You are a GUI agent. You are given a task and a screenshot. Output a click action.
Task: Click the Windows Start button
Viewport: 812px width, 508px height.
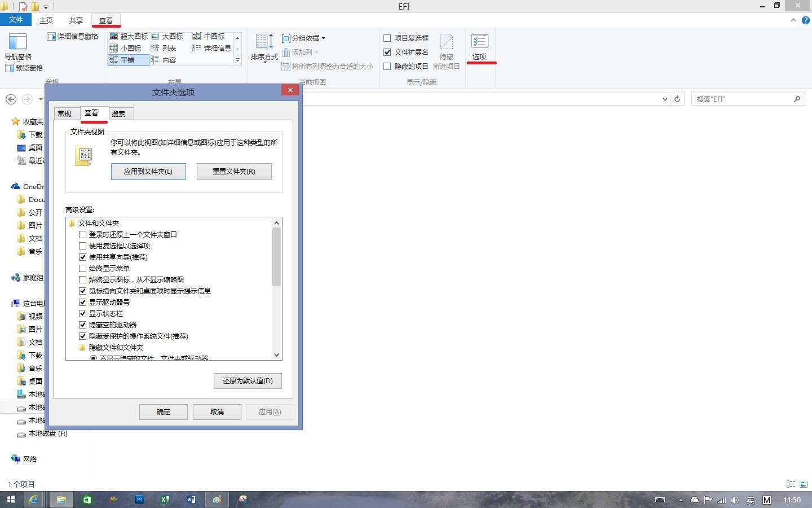10,500
